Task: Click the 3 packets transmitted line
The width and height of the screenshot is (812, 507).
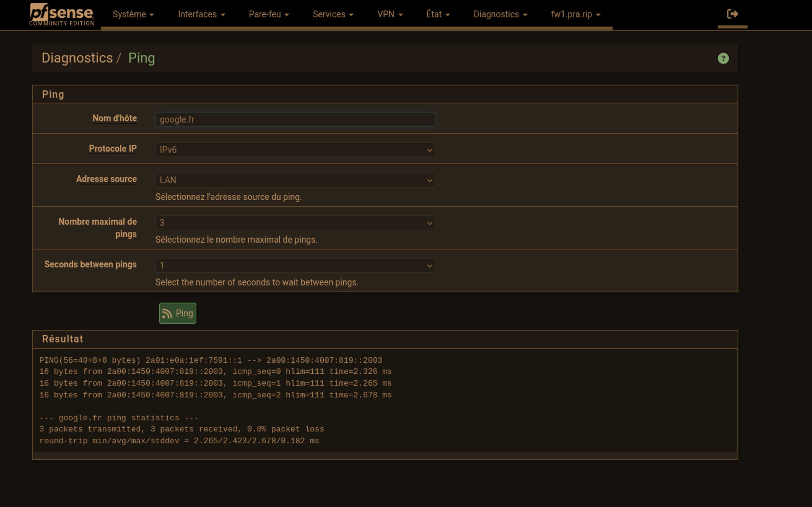Action: coord(182,429)
